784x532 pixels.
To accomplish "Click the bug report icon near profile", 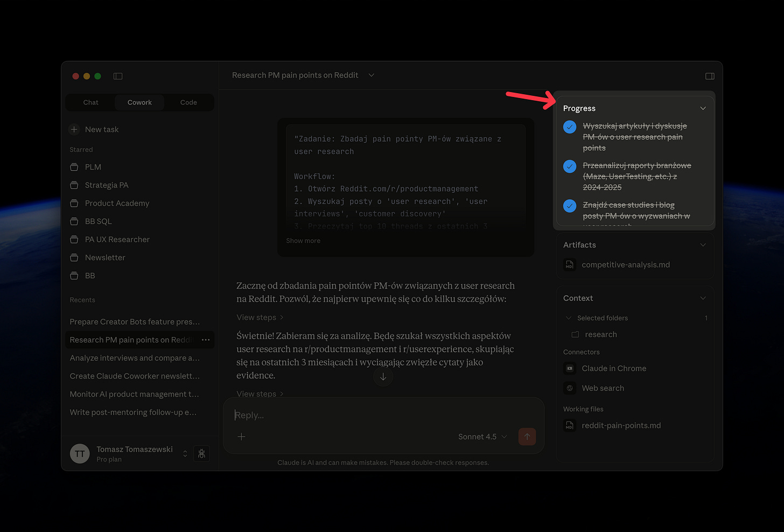I will click(x=201, y=454).
